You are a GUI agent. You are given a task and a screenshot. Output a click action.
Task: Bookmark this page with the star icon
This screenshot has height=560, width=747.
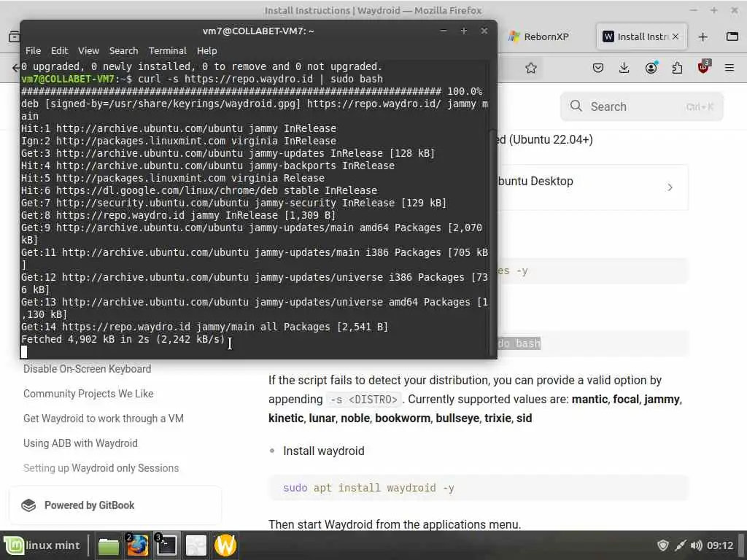pyautogui.click(x=531, y=68)
